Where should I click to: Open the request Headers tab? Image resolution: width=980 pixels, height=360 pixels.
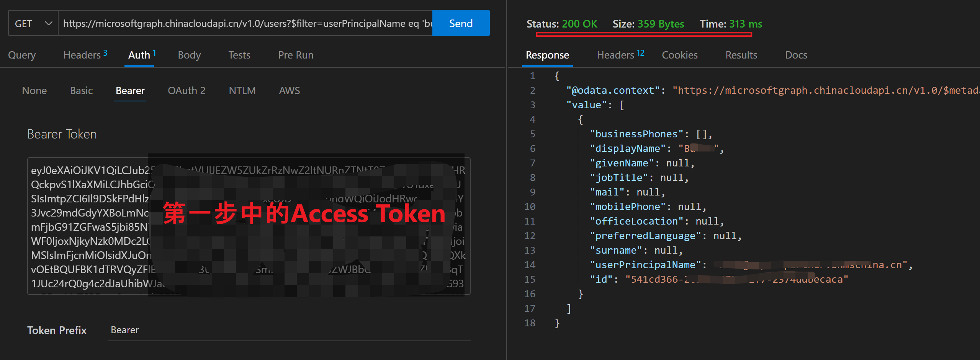[x=82, y=55]
